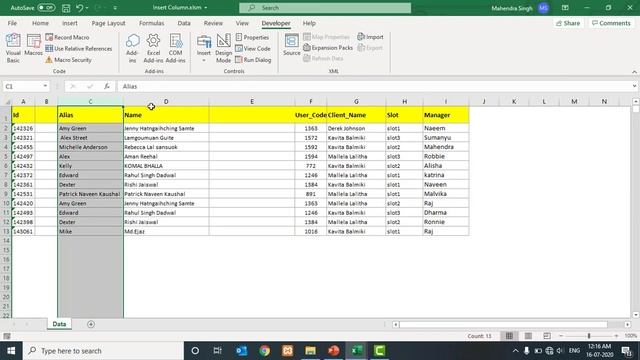Customize Quick Access Toolbar dropdown
The image size is (640, 360).
(115, 8)
